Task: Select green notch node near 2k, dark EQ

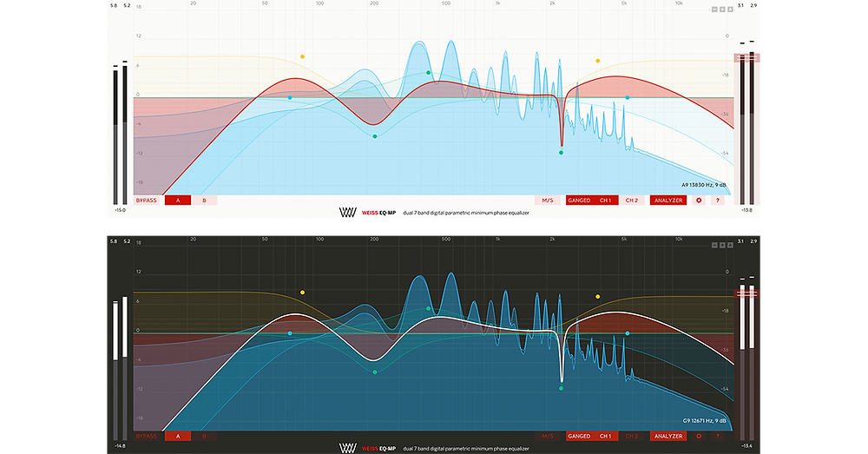Action: pyautogui.click(x=562, y=389)
